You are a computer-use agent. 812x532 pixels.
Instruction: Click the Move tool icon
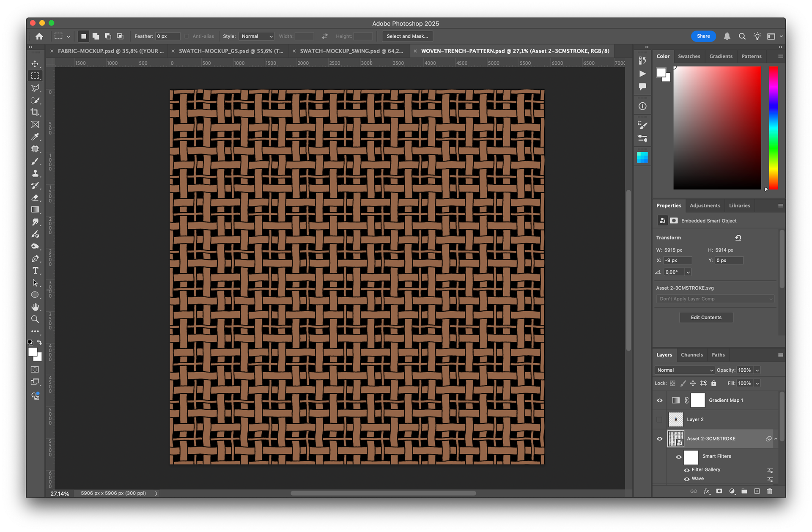pos(35,64)
